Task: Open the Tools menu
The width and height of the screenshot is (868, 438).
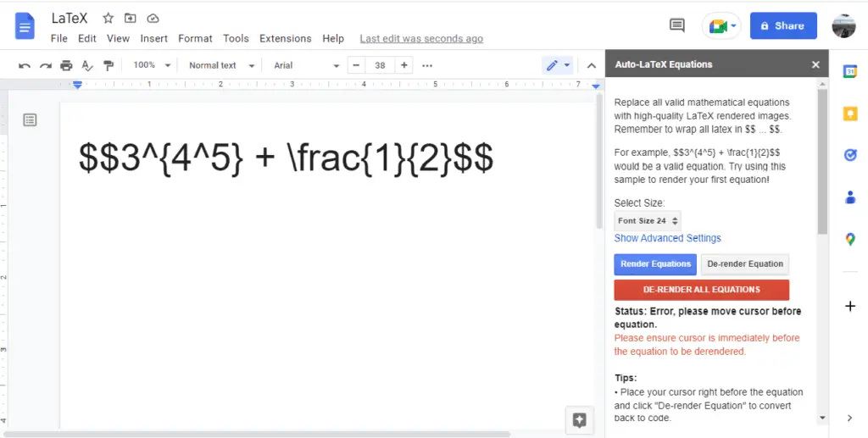Action: tap(236, 39)
